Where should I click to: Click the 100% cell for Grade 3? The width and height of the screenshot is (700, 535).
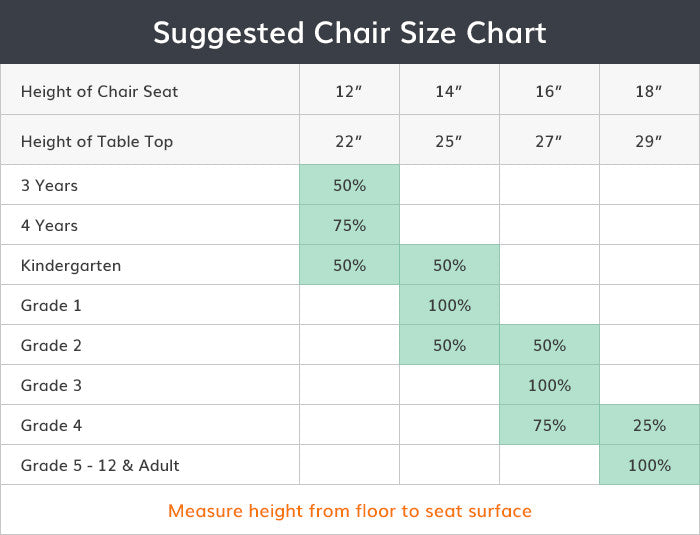point(549,385)
